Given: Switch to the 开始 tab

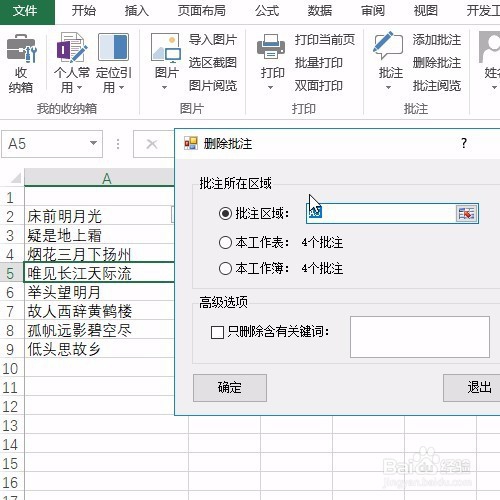Looking at the screenshot, I should click(84, 11).
